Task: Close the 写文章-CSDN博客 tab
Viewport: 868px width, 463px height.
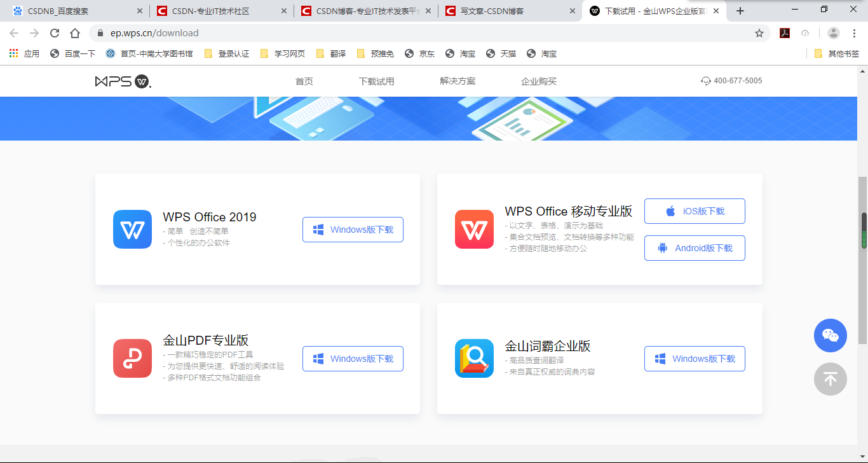Action: 573,11
